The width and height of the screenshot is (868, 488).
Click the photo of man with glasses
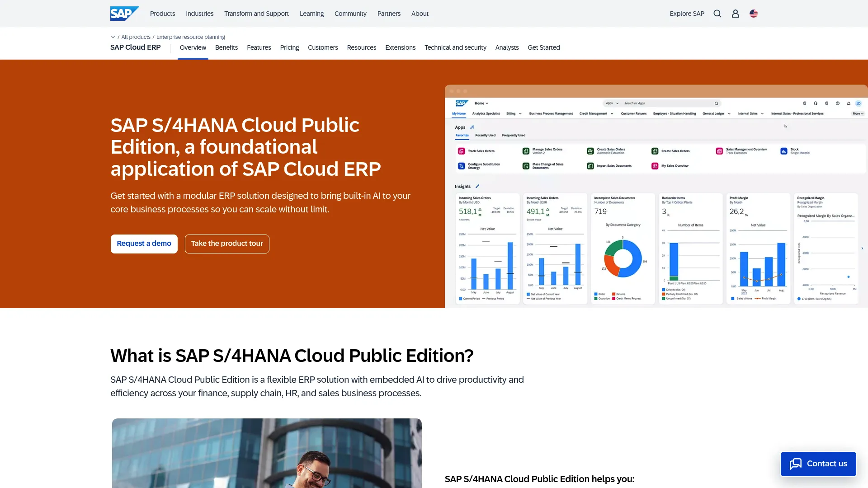point(267,453)
